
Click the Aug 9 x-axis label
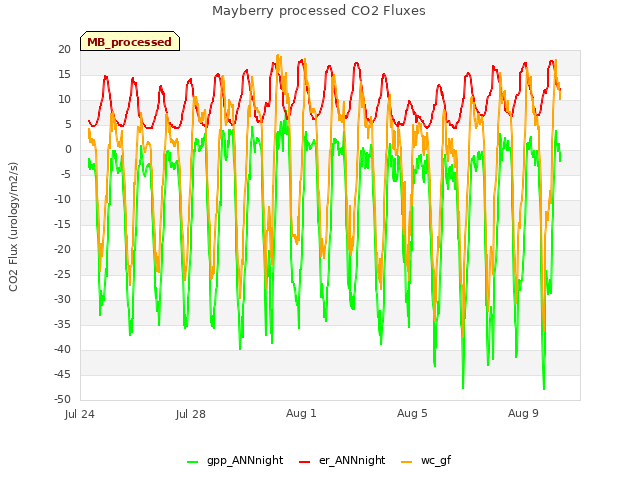[x=523, y=413]
